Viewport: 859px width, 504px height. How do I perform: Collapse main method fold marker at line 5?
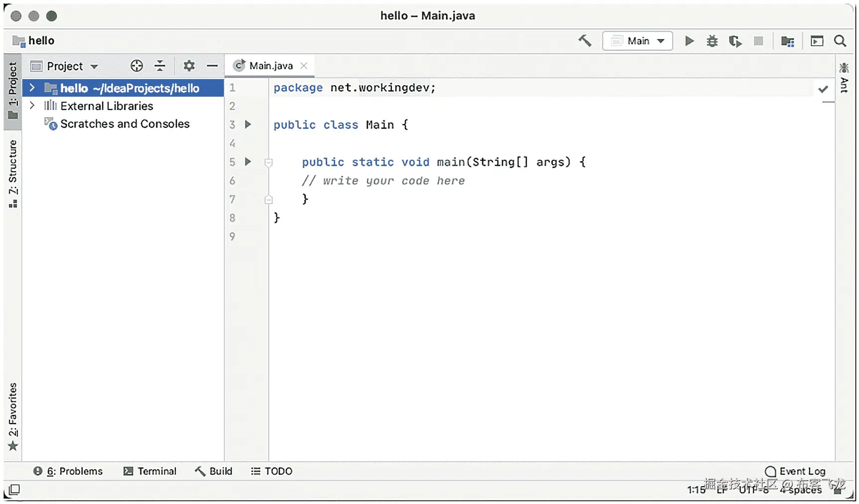268,162
